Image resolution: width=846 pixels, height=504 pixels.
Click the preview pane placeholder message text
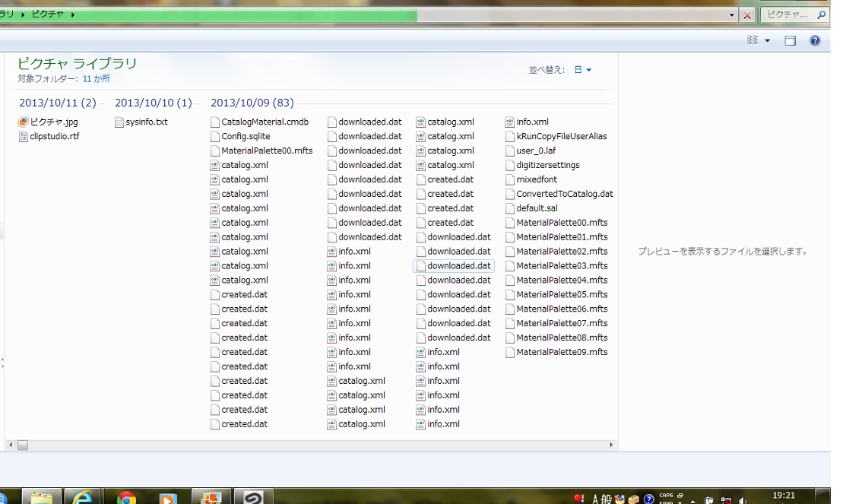pyautogui.click(x=723, y=252)
